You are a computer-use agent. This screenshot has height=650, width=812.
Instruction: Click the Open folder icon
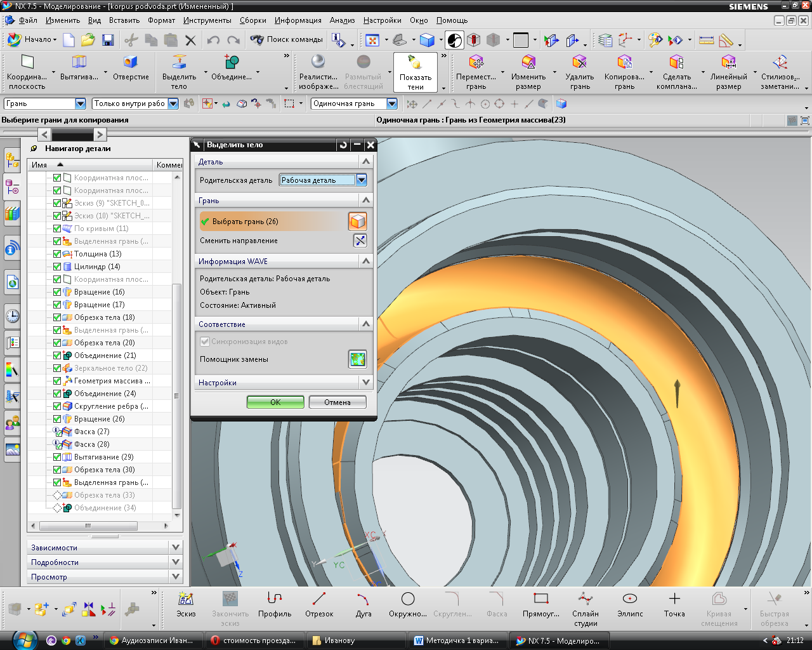click(x=88, y=40)
